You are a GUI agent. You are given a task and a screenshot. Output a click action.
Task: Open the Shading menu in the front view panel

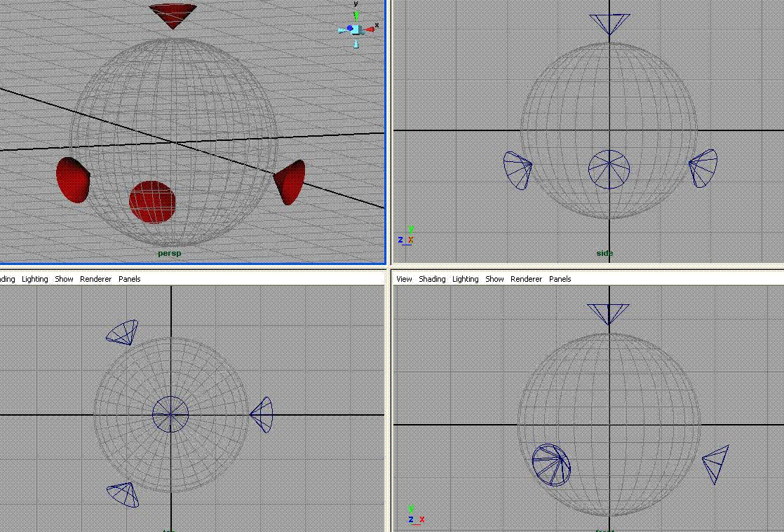(x=432, y=279)
